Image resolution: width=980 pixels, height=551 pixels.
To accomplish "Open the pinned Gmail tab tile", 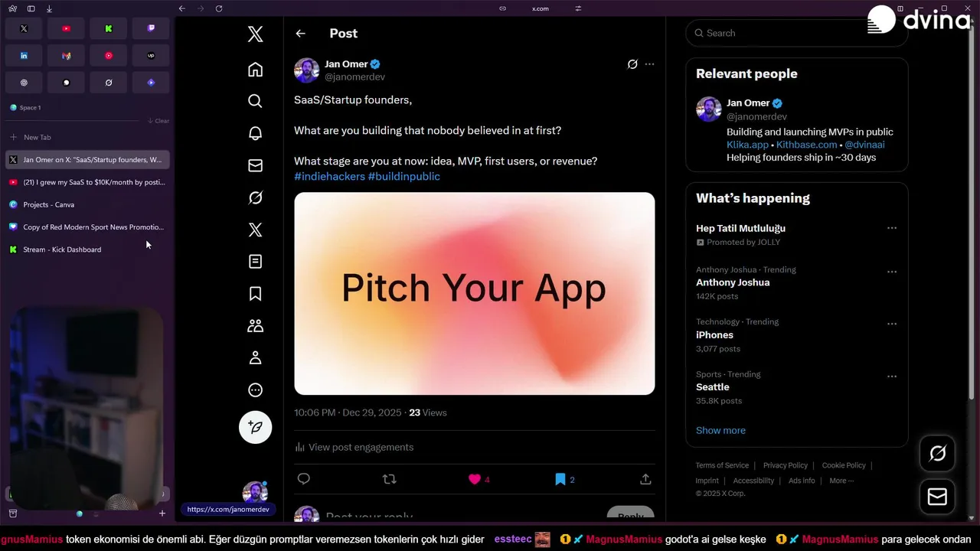I will pyautogui.click(x=66, y=56).
